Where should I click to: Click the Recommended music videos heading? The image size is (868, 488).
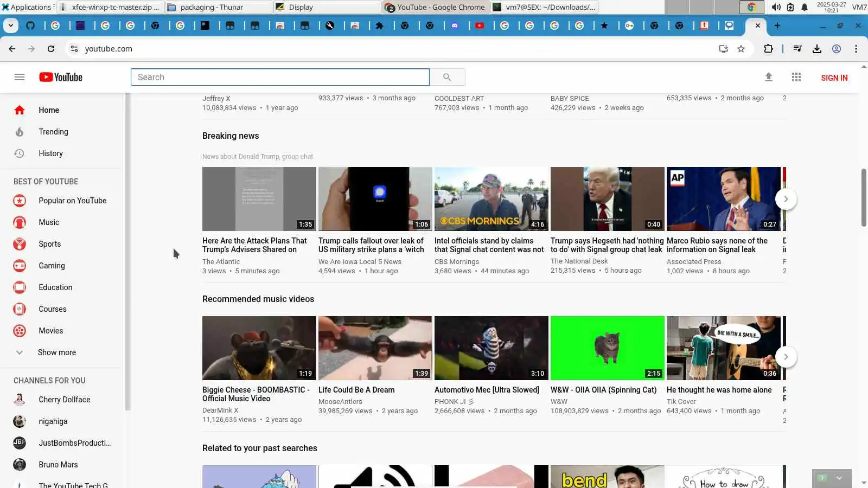(258, 299)
